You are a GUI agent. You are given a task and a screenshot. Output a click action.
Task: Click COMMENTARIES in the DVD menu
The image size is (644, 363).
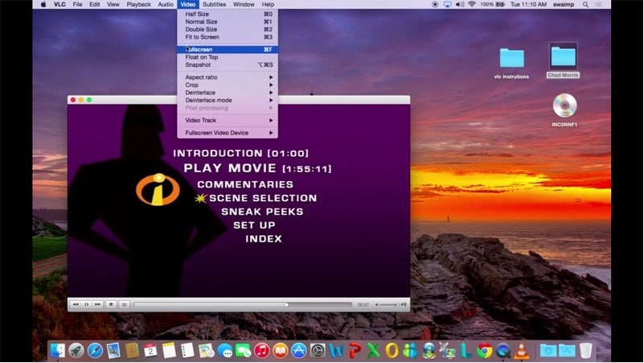click(245, 184)
